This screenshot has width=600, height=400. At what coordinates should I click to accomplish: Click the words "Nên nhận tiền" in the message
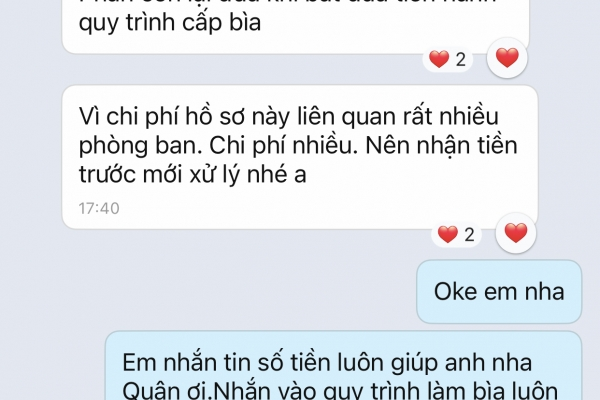click(441, 145)
